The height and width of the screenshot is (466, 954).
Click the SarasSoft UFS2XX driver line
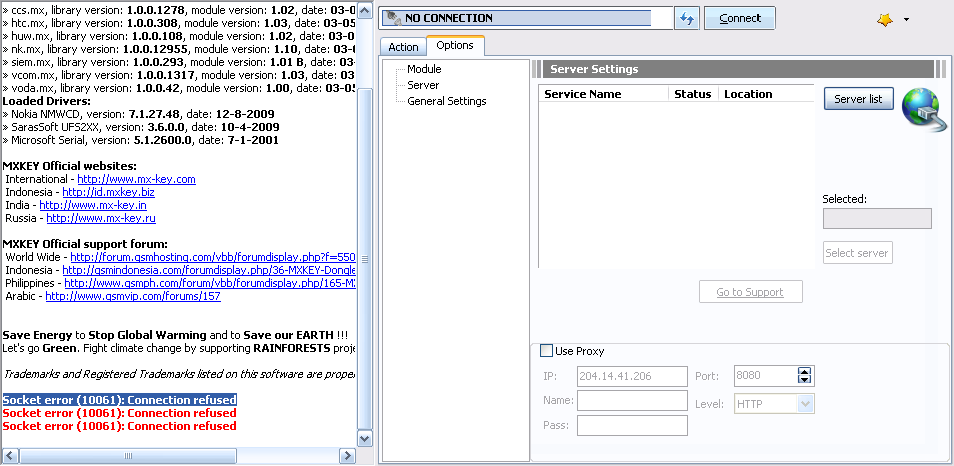coord(141,127)
